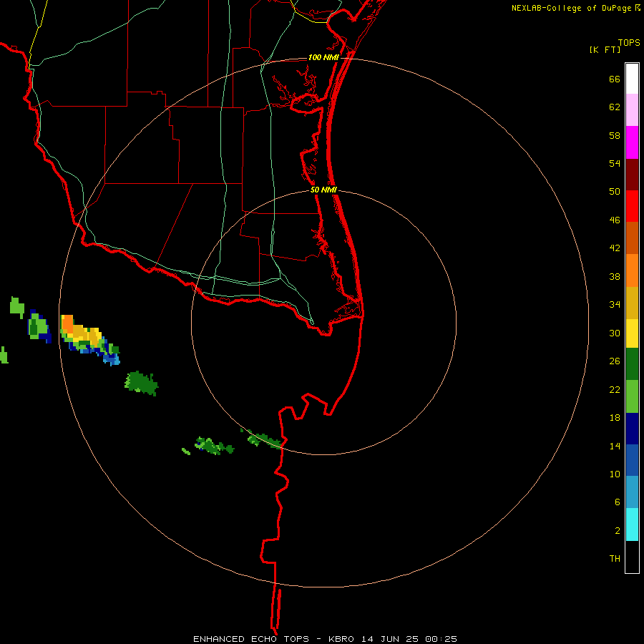Click the '18' legend value
Image resolution: width=644 pixels, height=644 pixels.
click(615, 418)
